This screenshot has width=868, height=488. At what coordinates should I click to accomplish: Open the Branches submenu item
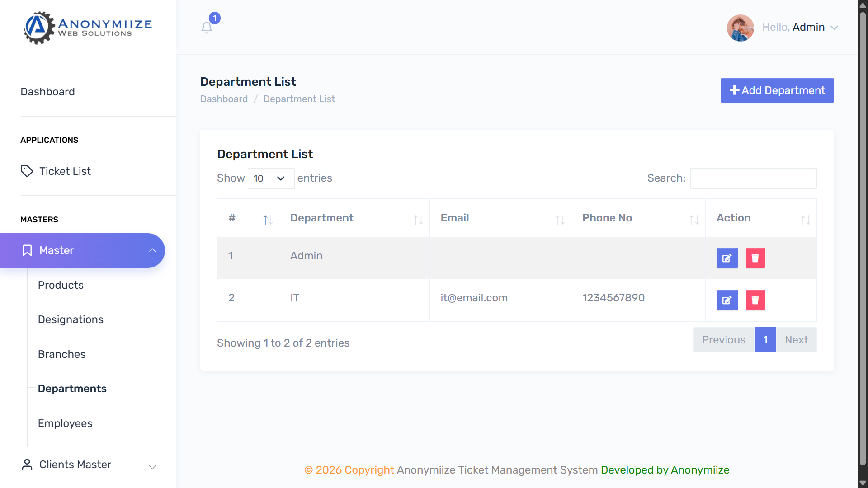61,354
